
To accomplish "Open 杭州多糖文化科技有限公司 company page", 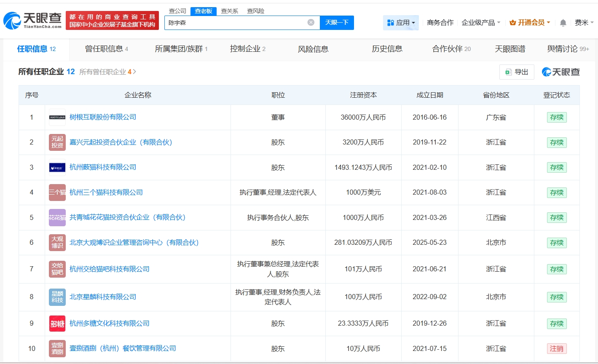I will 110,324.
